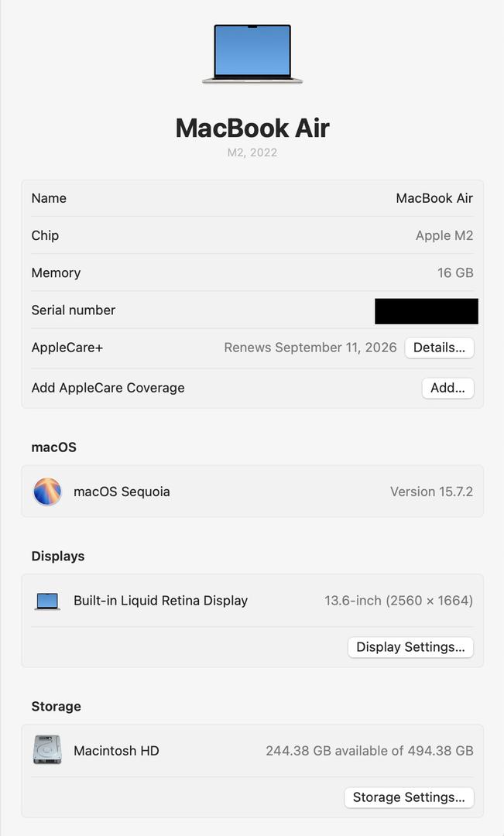Click the 13.6-inch display resolution text
The height and width of the screenshot is (836, 504).
(x=399, y=601)
